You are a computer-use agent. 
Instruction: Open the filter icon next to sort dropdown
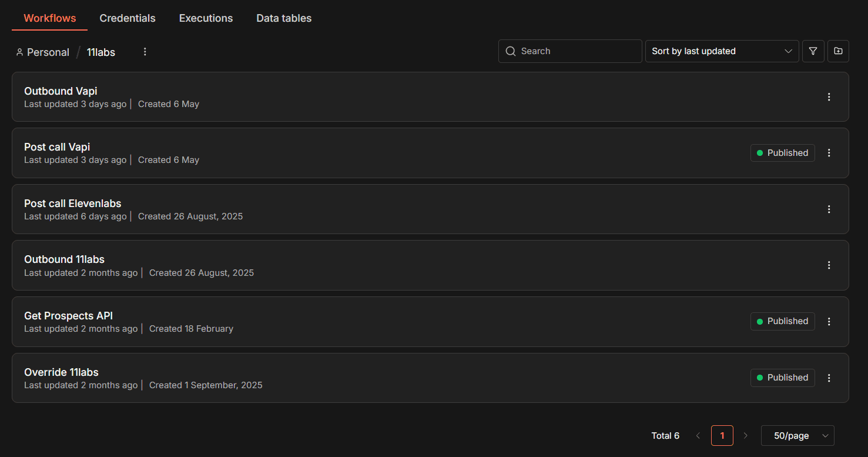point(813,51)
